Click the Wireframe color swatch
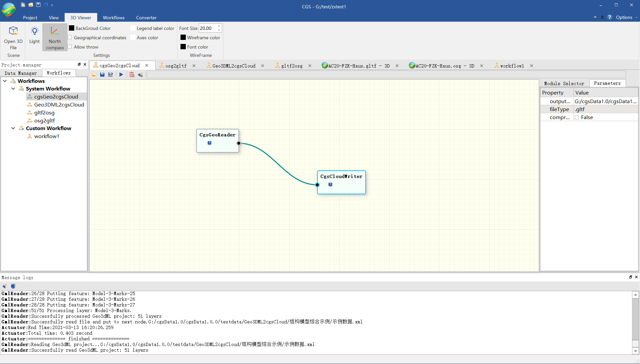Screen dimensions: 640x364 tap(183, 38)
